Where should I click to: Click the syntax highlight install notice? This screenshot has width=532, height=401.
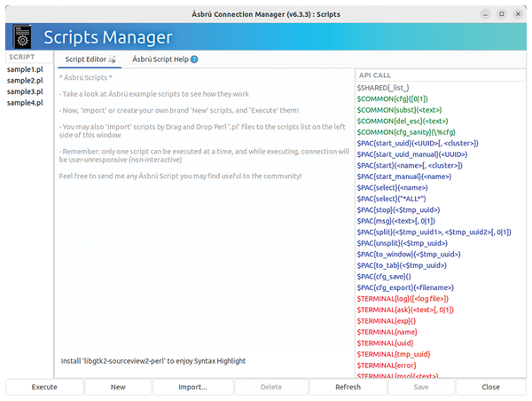pos(153,361)
